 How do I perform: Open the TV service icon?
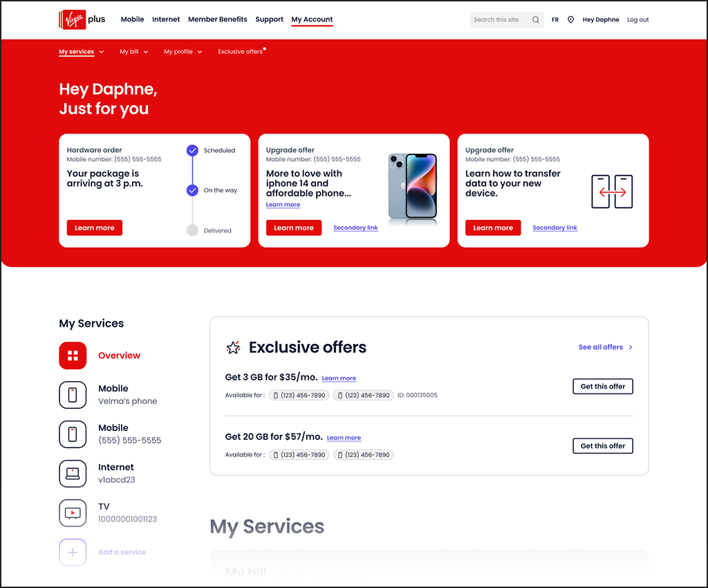click(x=73, y=513)
